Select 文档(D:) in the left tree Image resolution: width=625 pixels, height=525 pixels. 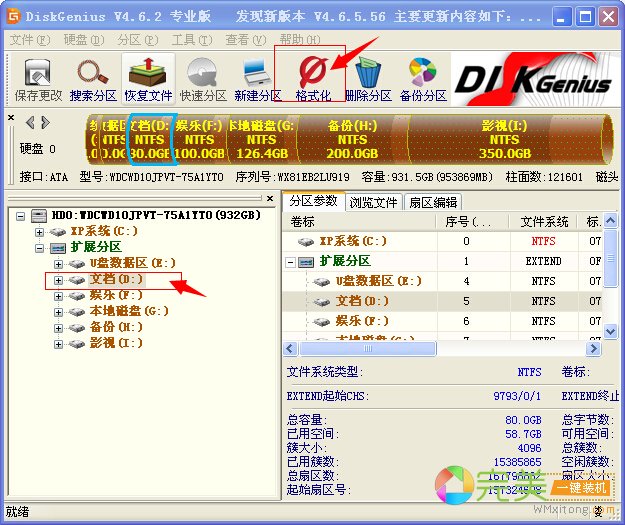point(116,279)
